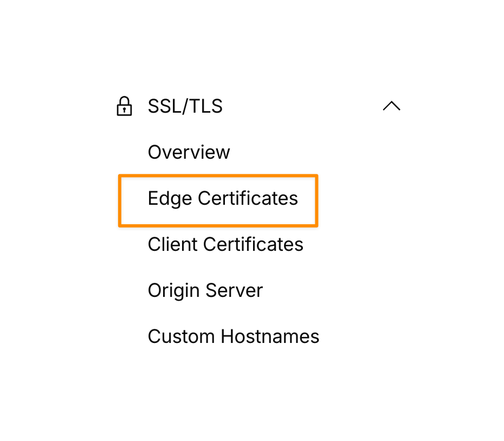Select Edge Certificates in the sidebar
Image resolution: width=504 pixels, height=441 pixels.
[x=223, y=198]
